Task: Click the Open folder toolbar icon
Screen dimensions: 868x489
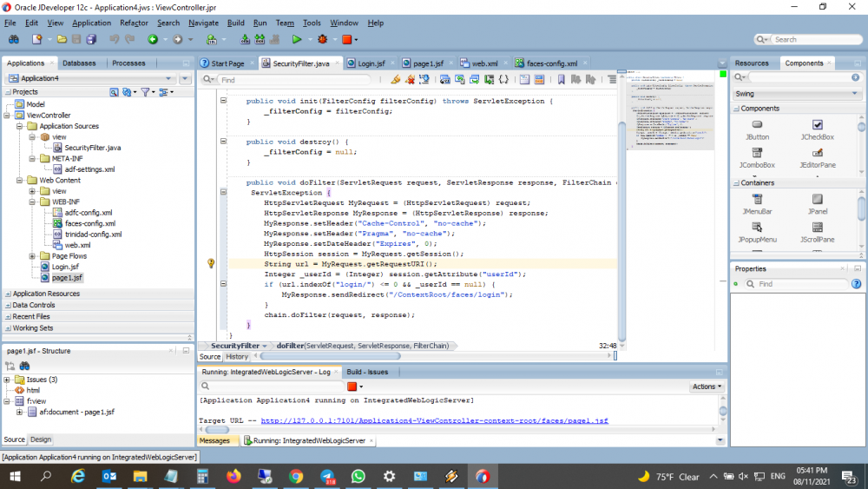Action: [x=62, y=39]
